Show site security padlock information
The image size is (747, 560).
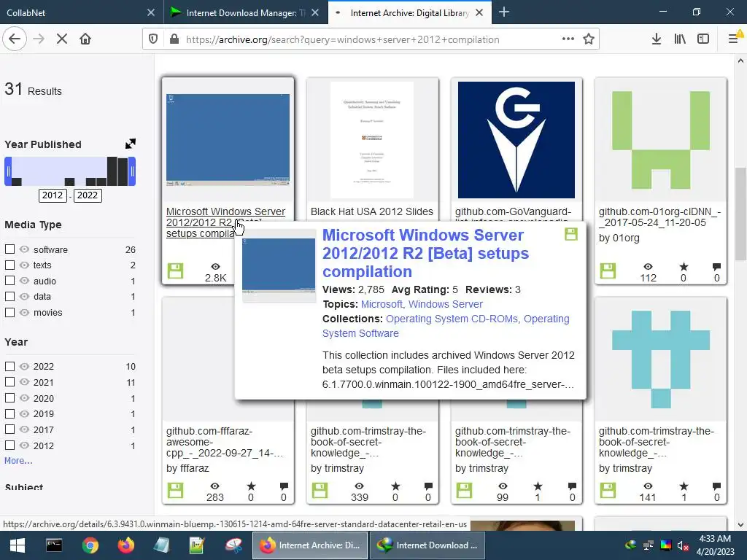pos(174,39)
